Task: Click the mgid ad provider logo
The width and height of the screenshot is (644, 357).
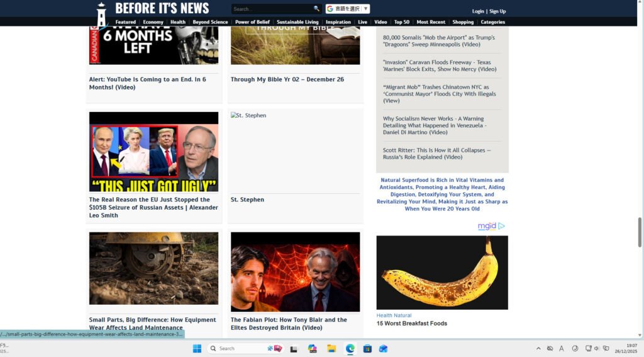Action: 487,226
